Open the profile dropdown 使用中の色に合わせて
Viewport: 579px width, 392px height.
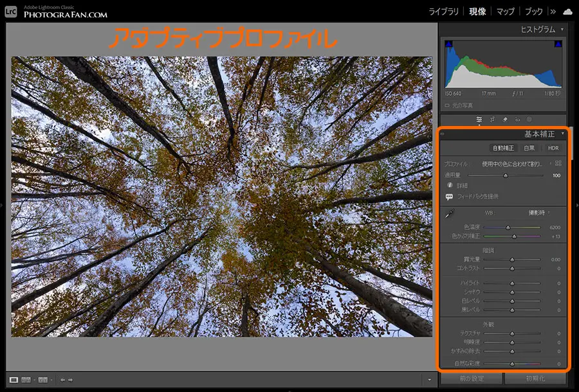(x=517, y=163)
